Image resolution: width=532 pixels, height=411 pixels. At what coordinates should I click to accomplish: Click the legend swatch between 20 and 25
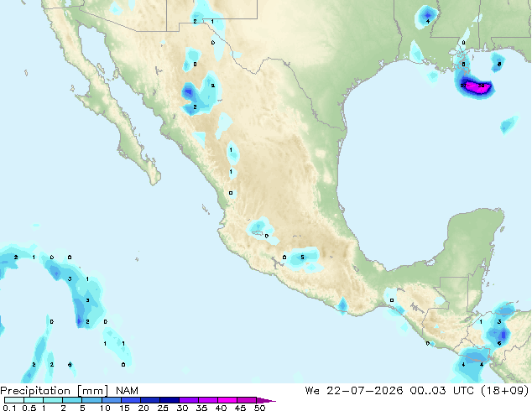point(150,400)
